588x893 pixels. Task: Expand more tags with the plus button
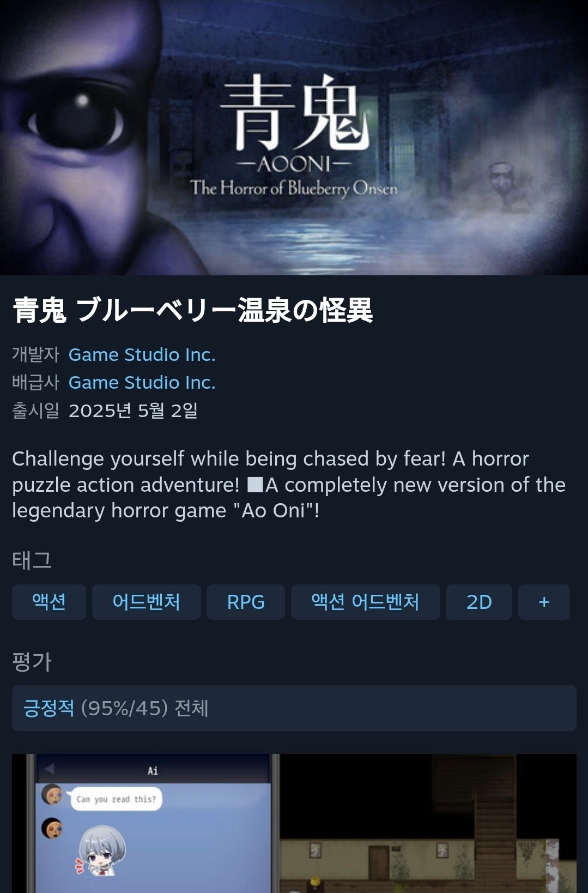pos(544,602)
